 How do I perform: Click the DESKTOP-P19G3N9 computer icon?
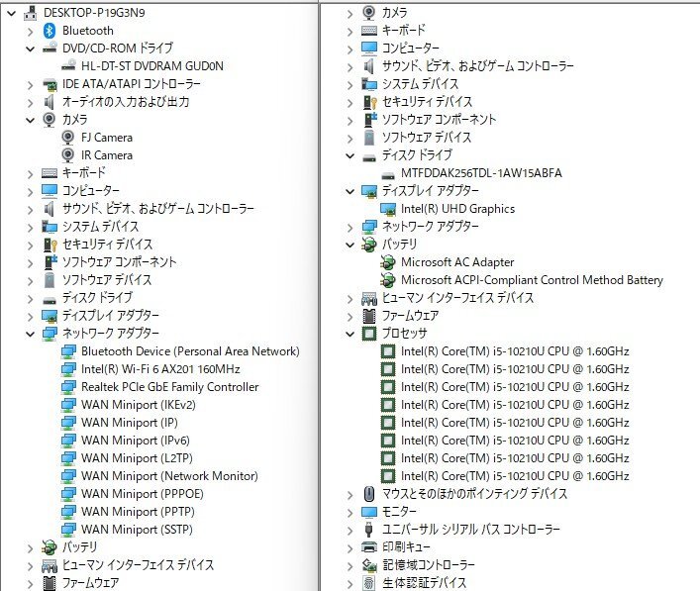point(30,13)
